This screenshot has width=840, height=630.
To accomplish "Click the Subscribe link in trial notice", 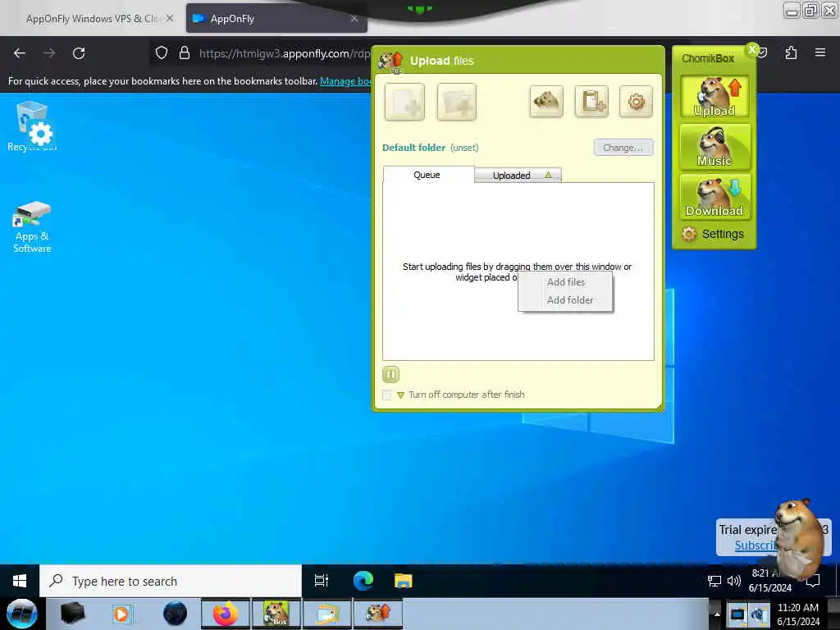I will [x=756, y=546].
